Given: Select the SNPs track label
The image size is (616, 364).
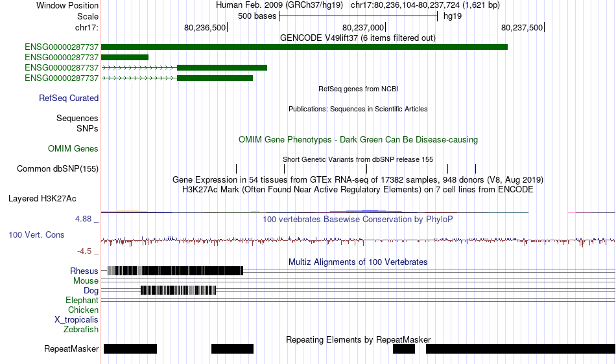Looking at the screenshot, I should pyautogui.click(x=88, y=128).
